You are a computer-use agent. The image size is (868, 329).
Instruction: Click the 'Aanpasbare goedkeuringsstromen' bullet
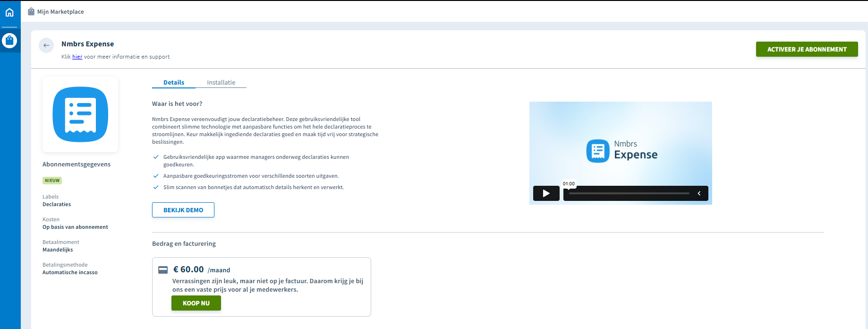pos(251,176)
